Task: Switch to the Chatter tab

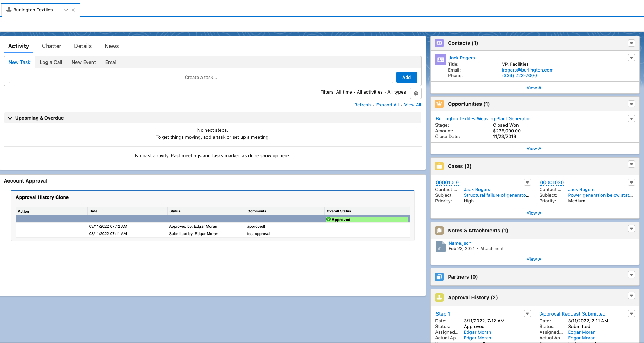Action: pyautogui.click(x=52, y=46)
